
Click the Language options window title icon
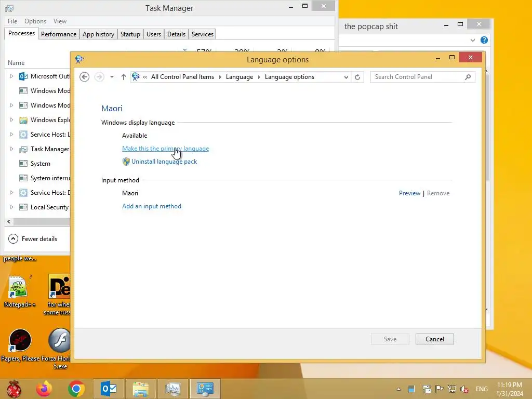pos(79,59)
